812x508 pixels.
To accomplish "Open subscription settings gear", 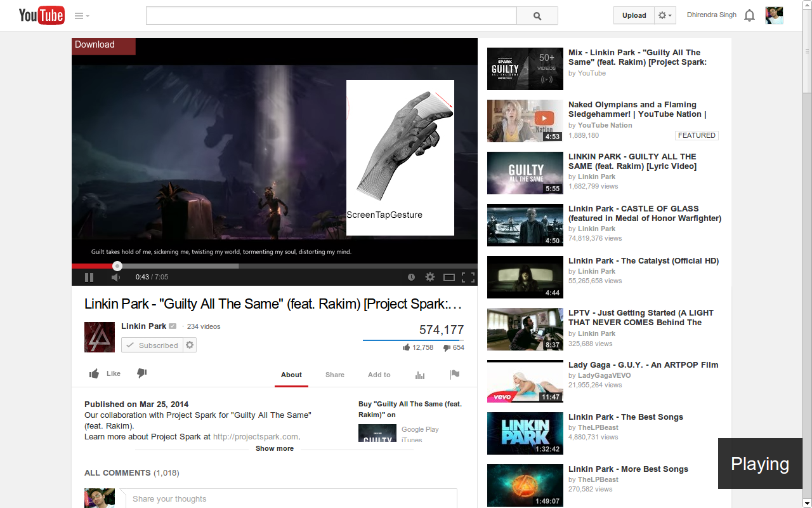I will (x=190, y=345).
